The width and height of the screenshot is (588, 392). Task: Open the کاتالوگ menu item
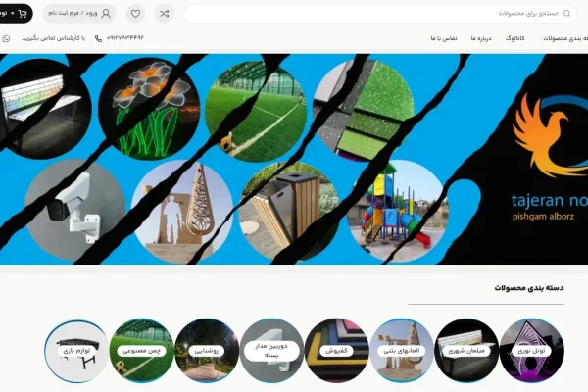tap(514, 38)
